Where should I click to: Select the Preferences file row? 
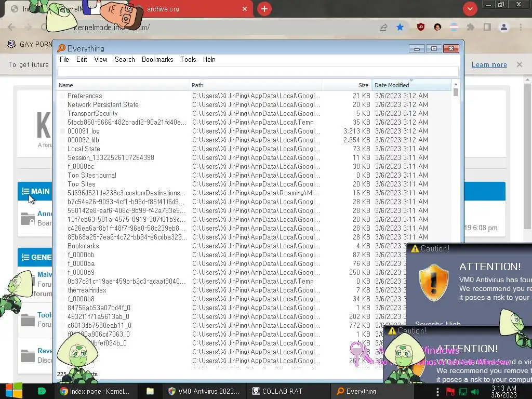pos(254,96)
